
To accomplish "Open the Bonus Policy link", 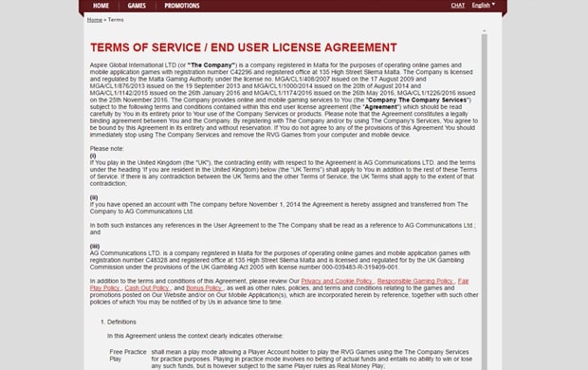I will point(204,287).
